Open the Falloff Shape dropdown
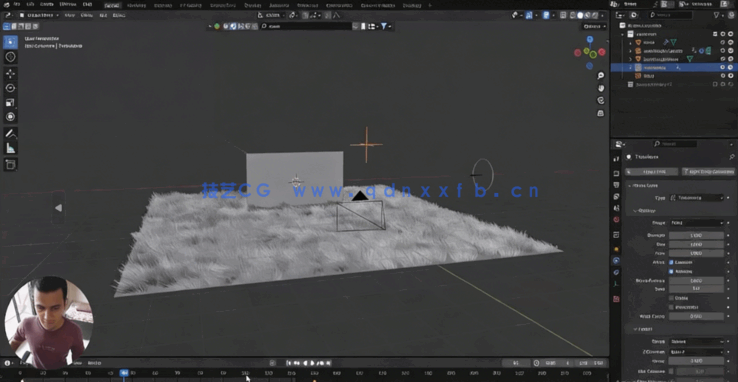This screenshot has width=738, height=382. coord(697,342)
